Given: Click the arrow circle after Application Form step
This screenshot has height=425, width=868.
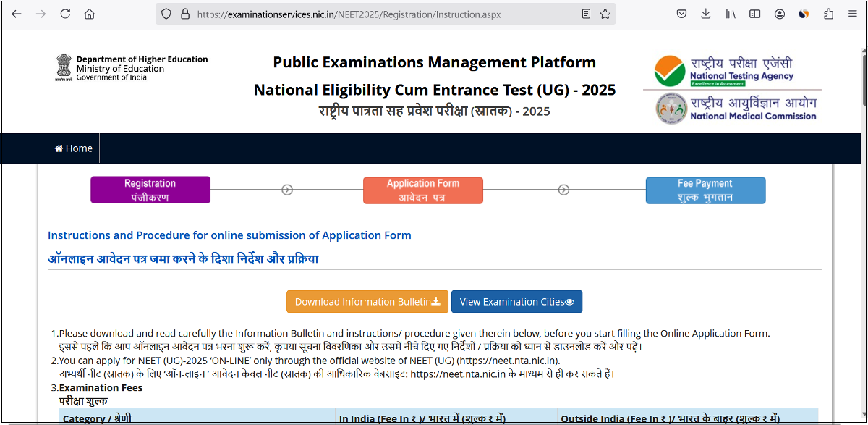Looking at the screenshot, I should [564, 190].
